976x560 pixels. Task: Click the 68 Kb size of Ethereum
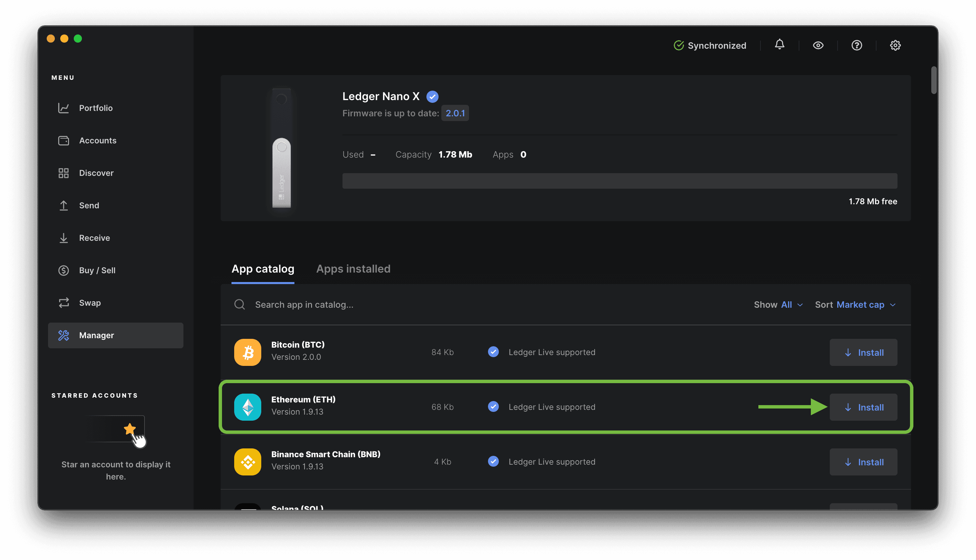point(442,407)
